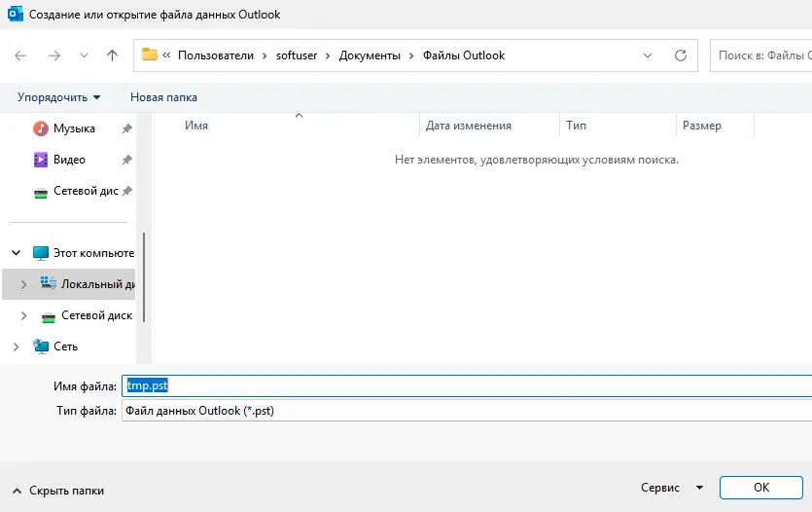Expand the address bar history dropdown
812x512 pixels.
coord(648,55)
